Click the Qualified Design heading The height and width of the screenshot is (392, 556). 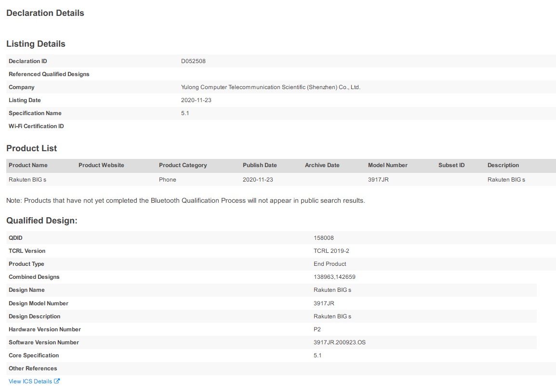pos(42,221)
